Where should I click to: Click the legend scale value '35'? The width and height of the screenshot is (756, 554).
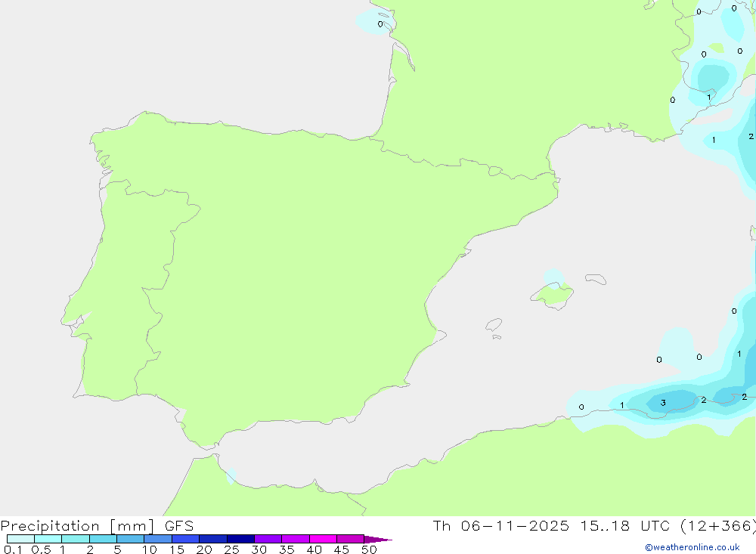[x=287, y=549]
